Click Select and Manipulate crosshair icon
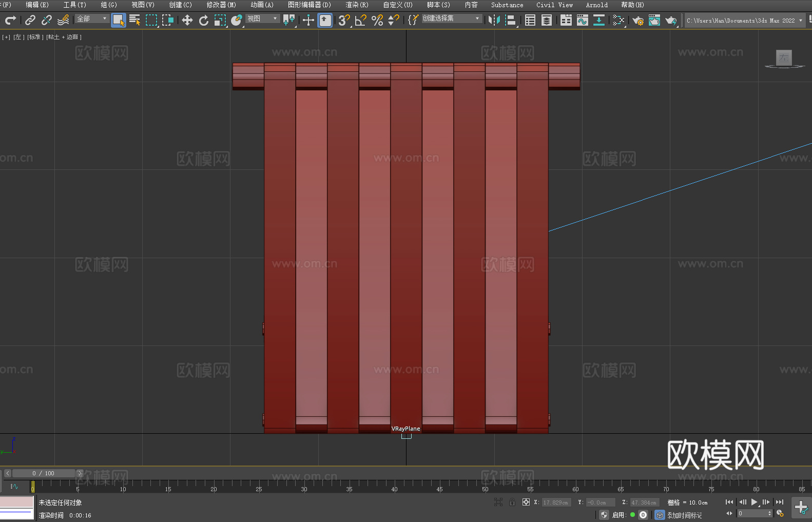 coord(308,20)
